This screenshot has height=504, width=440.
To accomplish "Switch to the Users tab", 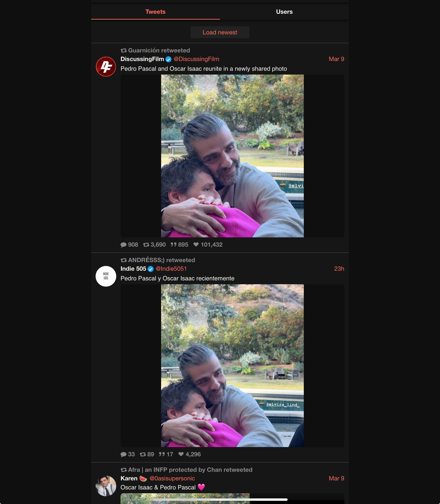I will click(284, 12).
